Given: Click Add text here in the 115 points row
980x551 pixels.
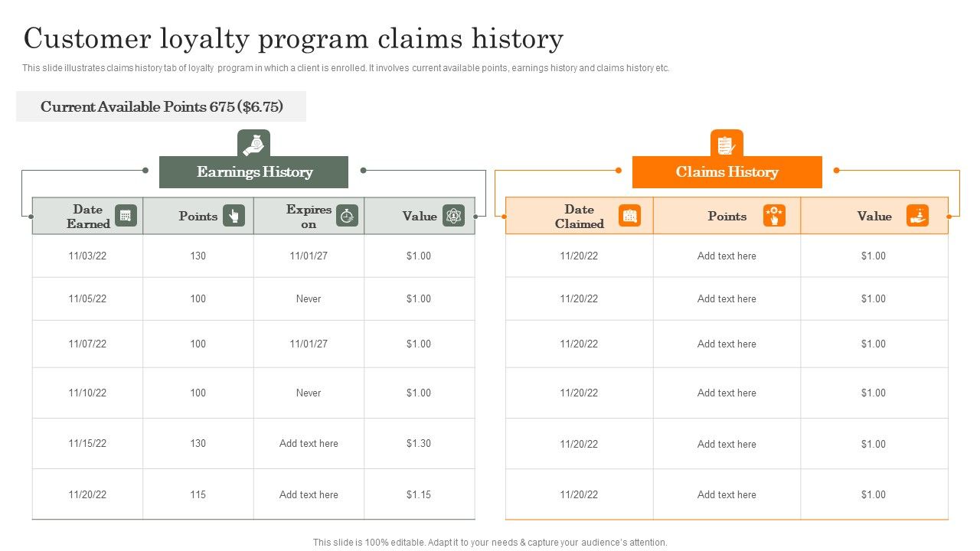Looking at the screenshot, I should click(x=309, y=494).
